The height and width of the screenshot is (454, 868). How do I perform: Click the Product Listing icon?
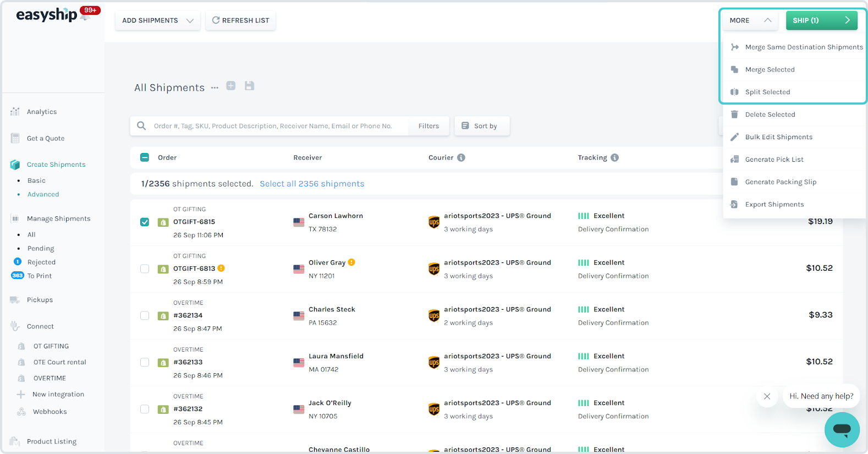coord(15,441)
